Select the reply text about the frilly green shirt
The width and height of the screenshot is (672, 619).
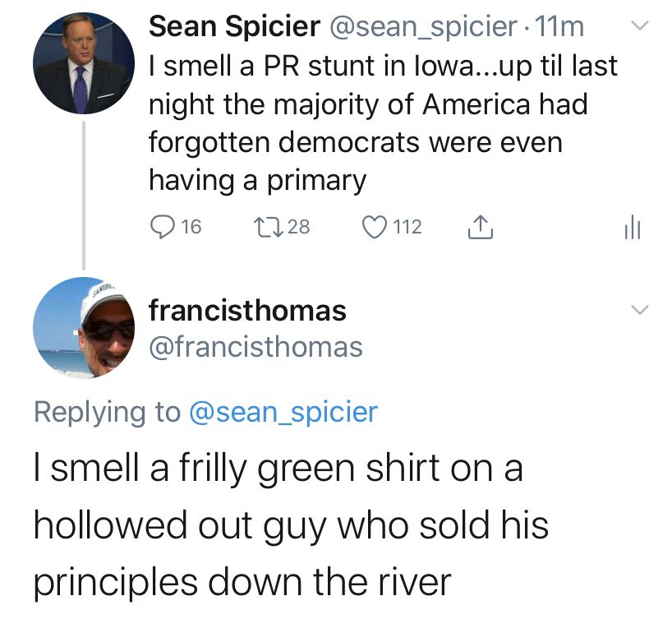(x=290, y=526)
